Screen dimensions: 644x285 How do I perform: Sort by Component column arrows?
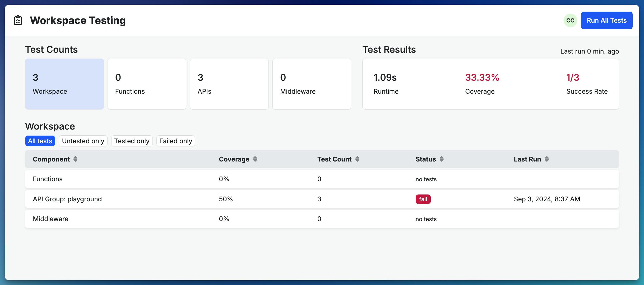click(75, 159)
